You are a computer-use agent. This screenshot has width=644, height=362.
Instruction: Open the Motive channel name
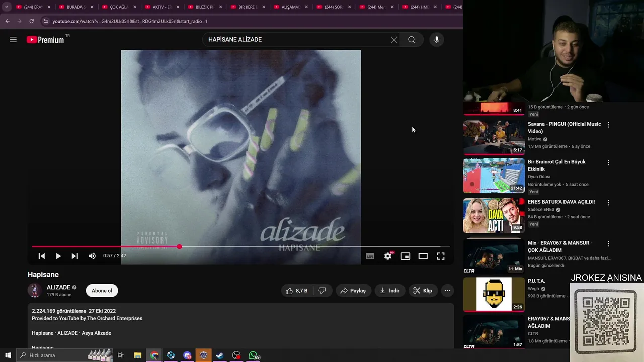[534, 139]
